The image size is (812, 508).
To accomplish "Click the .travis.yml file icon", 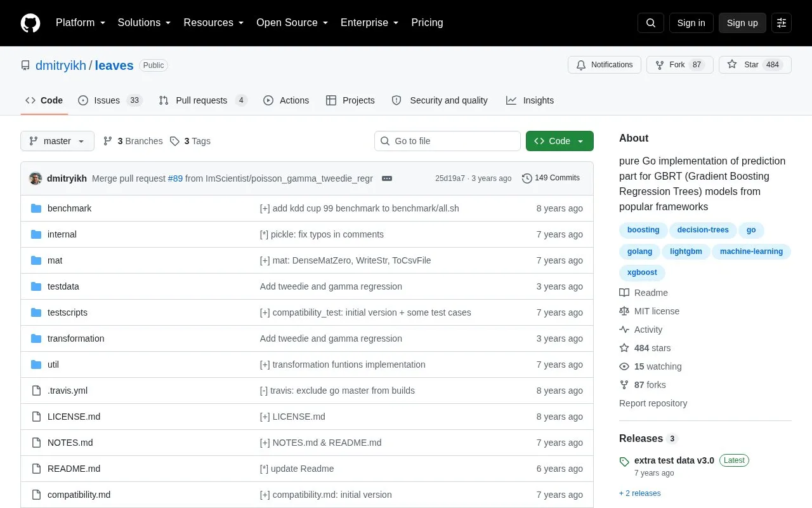I will tap(36, 391).
